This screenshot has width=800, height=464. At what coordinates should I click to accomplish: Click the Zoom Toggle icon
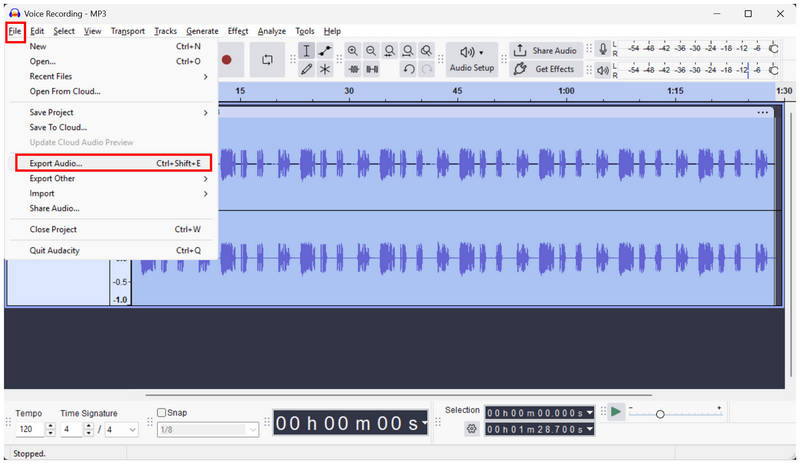click(426, 51)
